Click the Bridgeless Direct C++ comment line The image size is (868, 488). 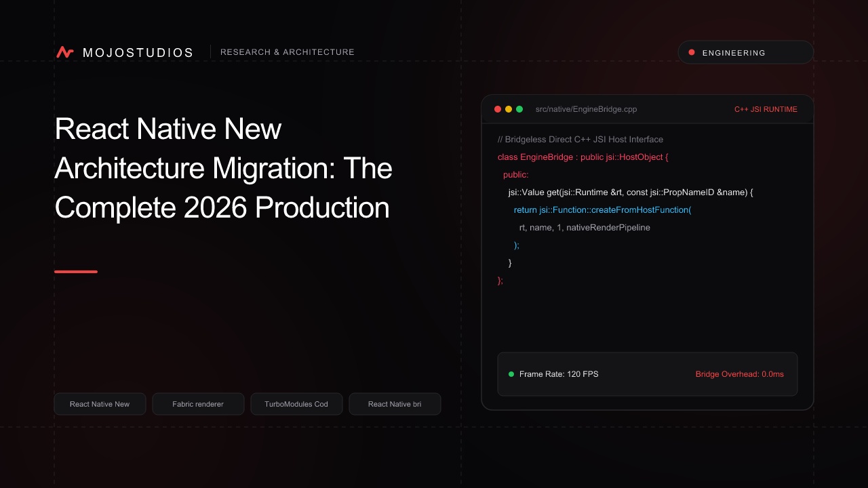click(580, 140)
